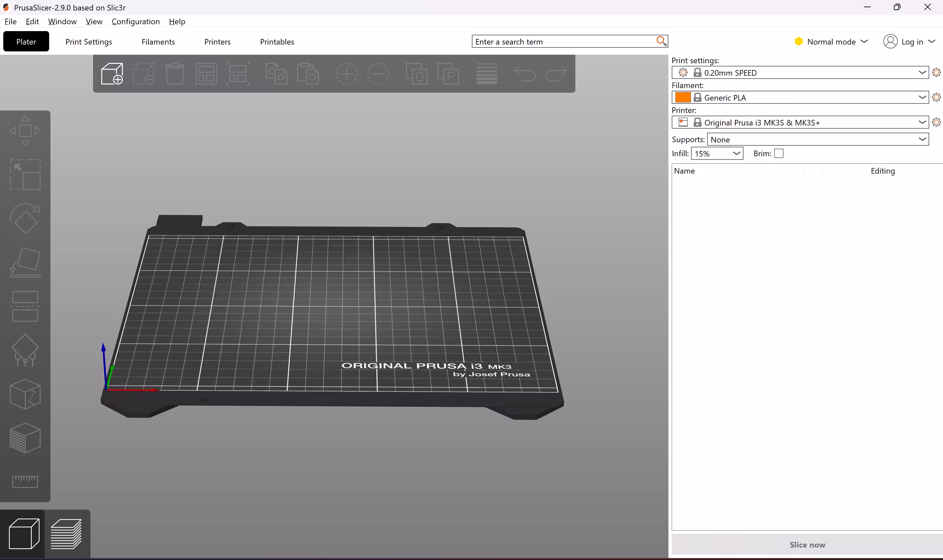Viewport: 943px width, 560px height.
Task: Click the Copy icon in the toolbar
Action: pyautogui.click(x=276, y=73)
